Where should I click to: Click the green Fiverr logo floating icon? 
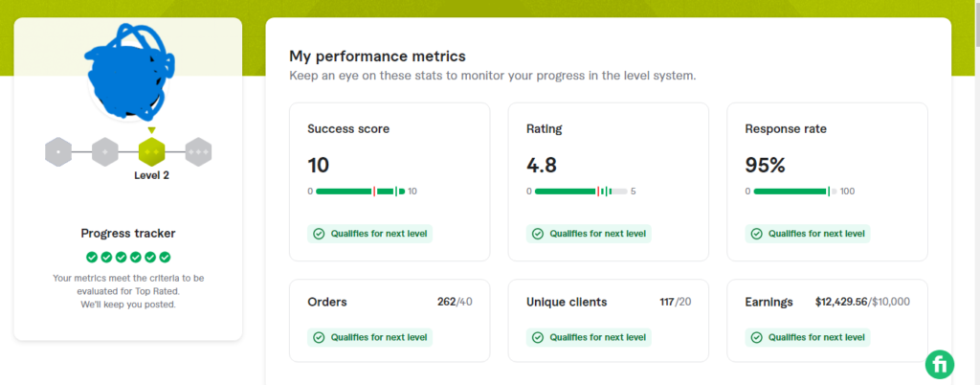[940, 364]
